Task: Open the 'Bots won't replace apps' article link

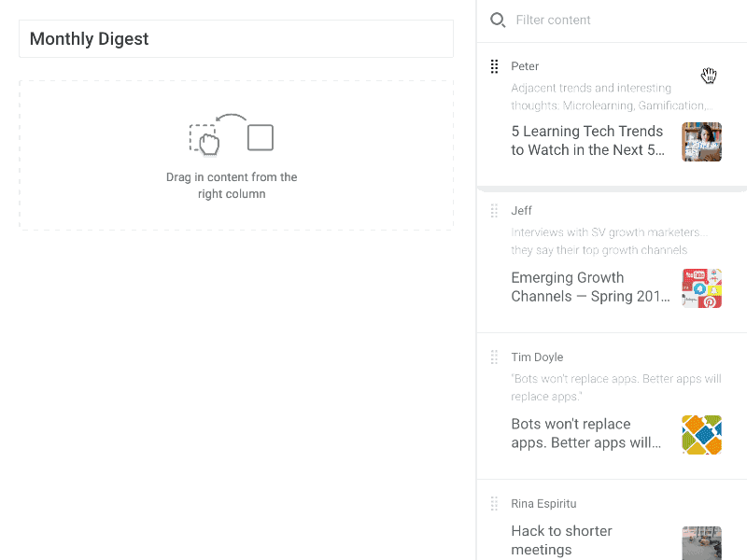Action: pos(584,433)
